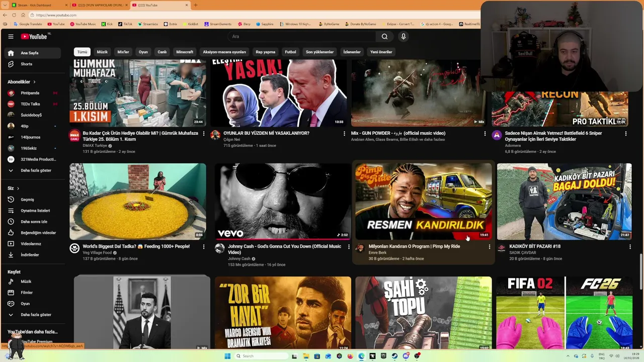The width and height of the screenshot is (644, 362).
Task: Click the YouTube Ara search field
Action: (302, 36)
